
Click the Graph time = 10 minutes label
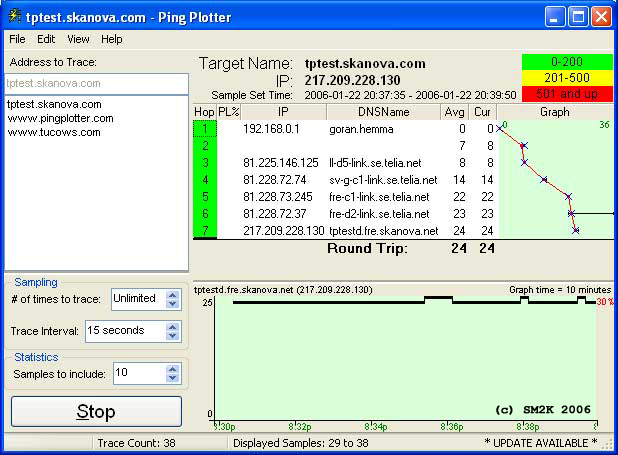coord(560,290)
